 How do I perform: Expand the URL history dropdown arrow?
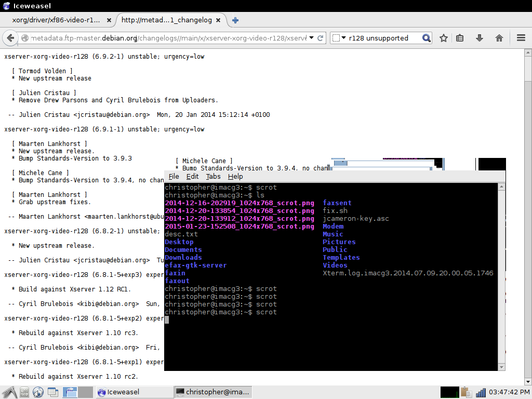[x=311, y=38]
